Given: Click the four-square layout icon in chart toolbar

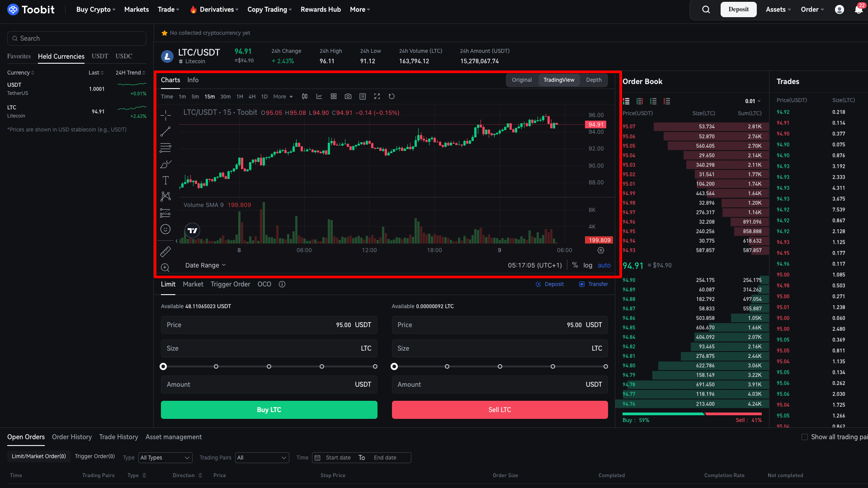Looking at the screenshot, I should click(334, 97).
